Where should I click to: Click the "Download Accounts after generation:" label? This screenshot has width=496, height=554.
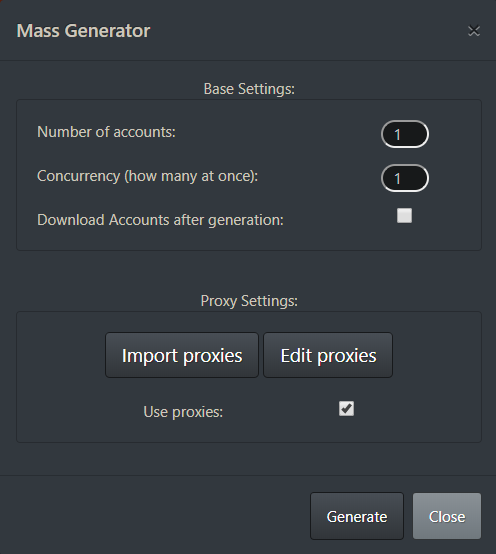click(160, 220)
